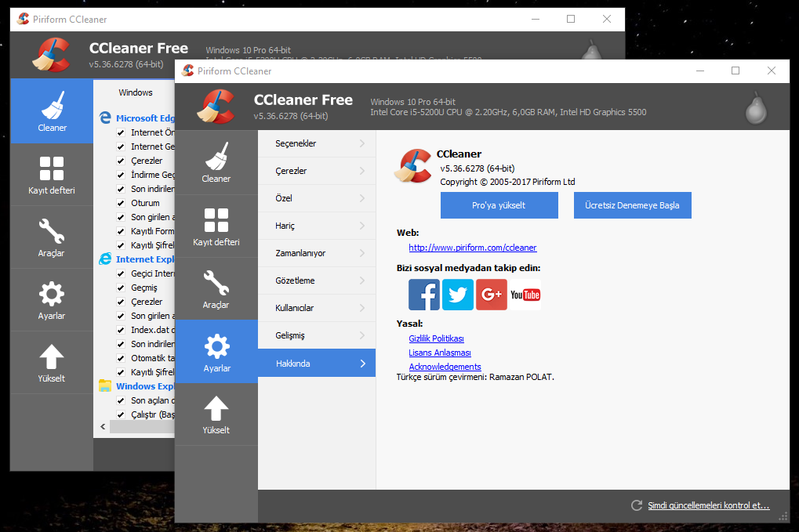Uncheck the Oturum checkbox
The height and width of the screenshot is (532, 799).
pos(121,203)
